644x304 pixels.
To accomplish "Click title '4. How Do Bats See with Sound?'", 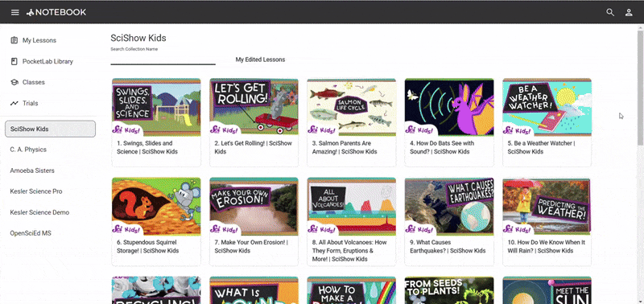I will point(442,147).
